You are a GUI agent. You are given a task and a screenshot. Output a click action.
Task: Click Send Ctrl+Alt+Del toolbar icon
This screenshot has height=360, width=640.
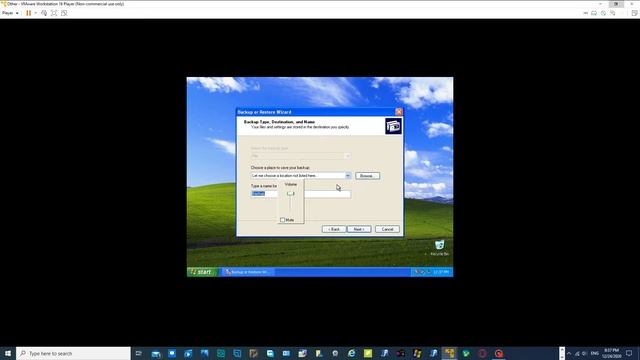(x=44, y=13)
